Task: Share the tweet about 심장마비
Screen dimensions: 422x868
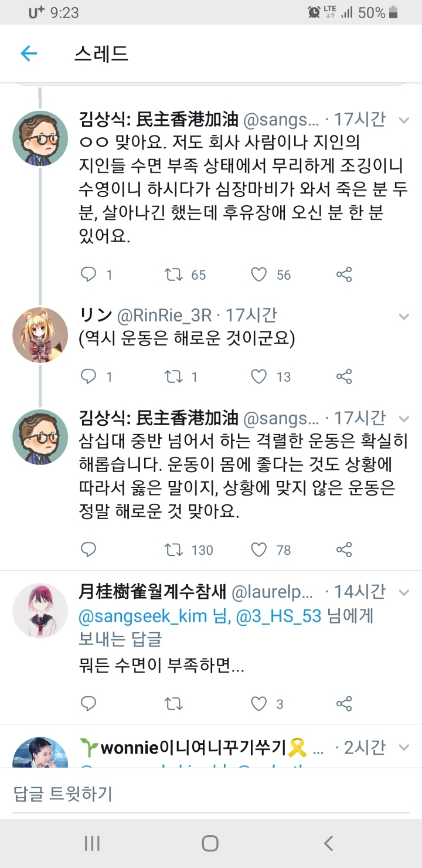Action: 344,274
